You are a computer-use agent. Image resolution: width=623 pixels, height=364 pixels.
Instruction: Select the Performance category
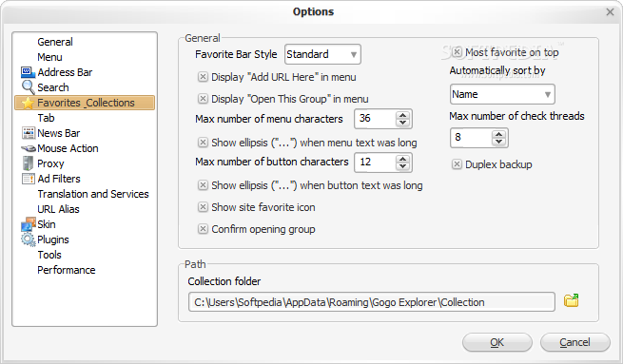[67, 270]
